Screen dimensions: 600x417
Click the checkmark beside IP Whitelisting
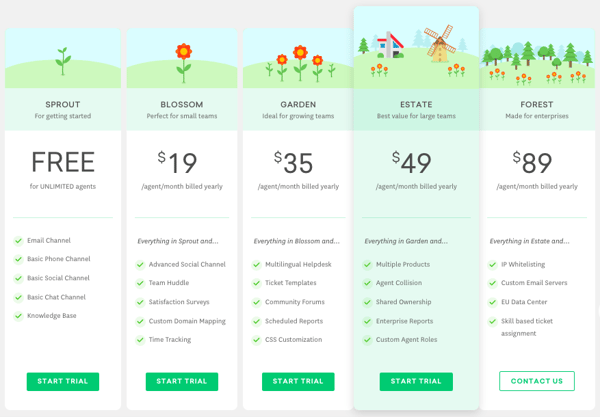pyautogui.click(x=492, y=265)
